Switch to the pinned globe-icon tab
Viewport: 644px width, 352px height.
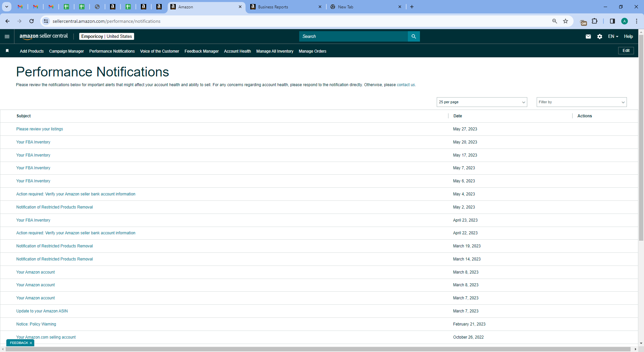click(97, 7)
